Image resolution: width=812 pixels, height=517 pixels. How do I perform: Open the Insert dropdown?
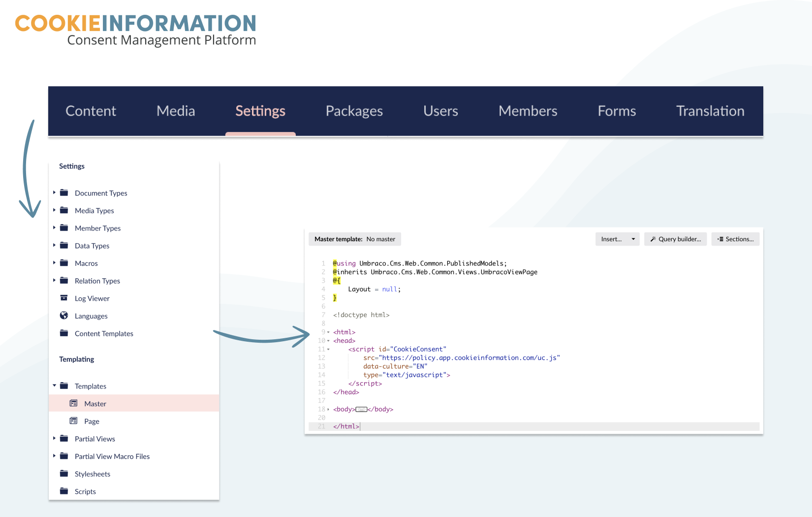coord(617,239)
